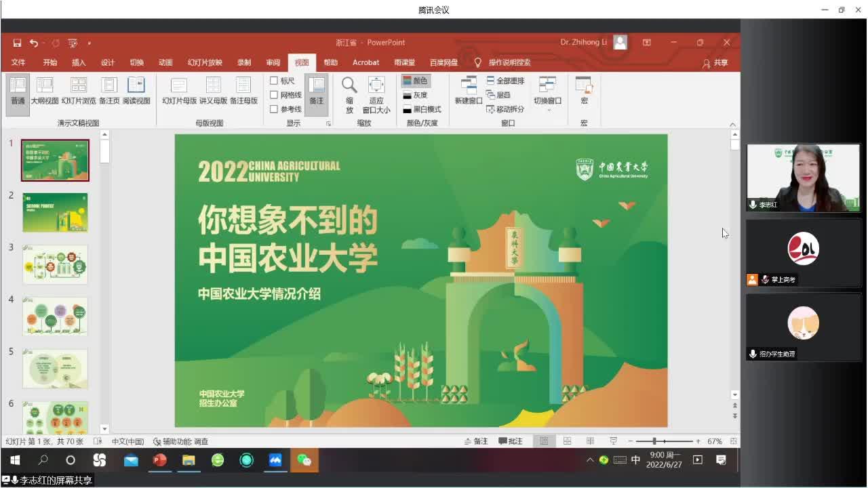Open the Design tab (设计)
The width and height of the screenshot is (868, 488).
108,62
